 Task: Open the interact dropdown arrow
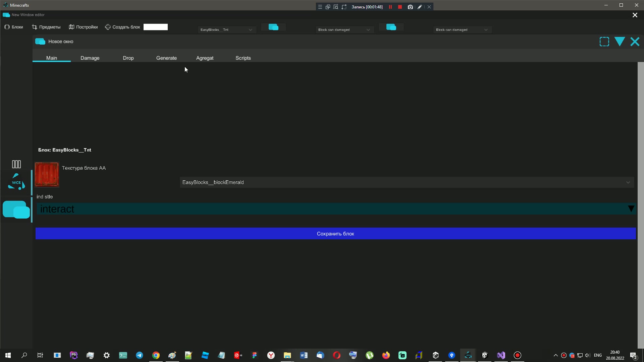coord(631,209)
